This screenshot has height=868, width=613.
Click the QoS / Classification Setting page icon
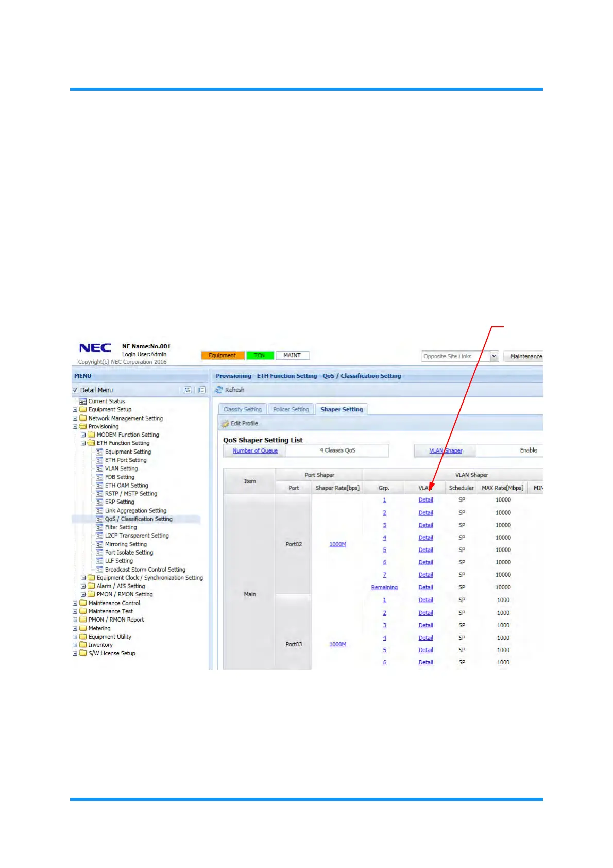[99, 519]
